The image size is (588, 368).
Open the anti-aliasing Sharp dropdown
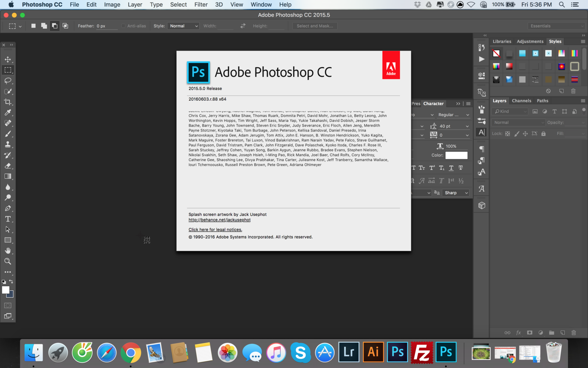tap(456, 193)
